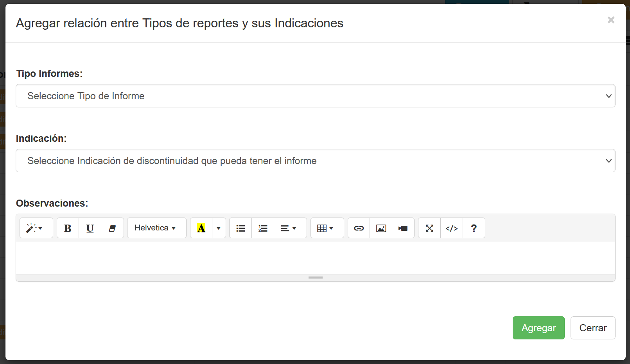Click the eraser remove font style icon
The image size is (630, 364).
112,228
